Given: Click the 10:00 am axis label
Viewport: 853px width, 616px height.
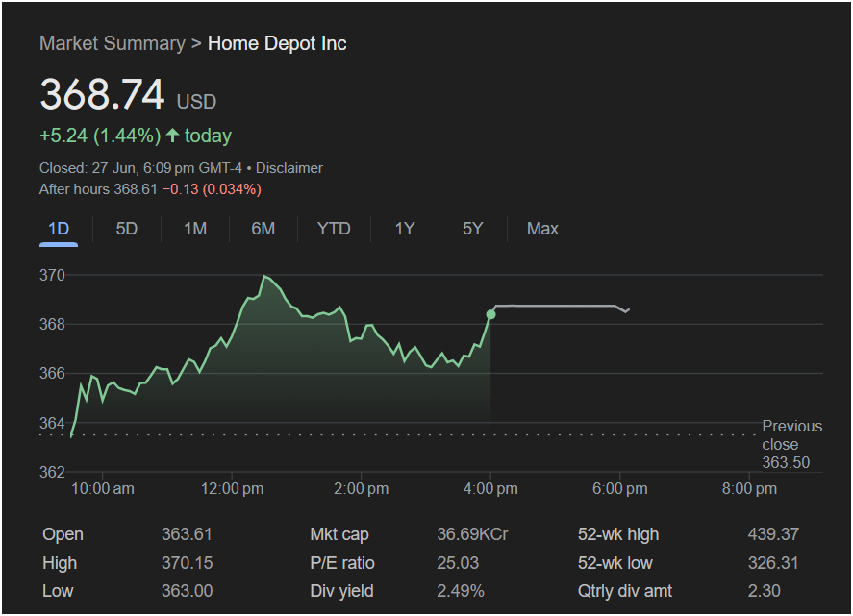Looking at the screenshot, I should (x=103, y=489).
